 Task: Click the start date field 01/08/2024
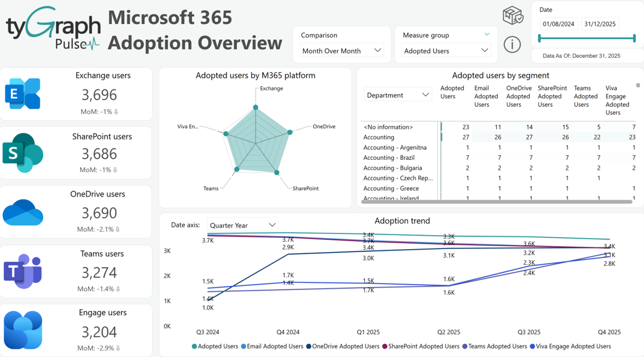tap(558, 24)
